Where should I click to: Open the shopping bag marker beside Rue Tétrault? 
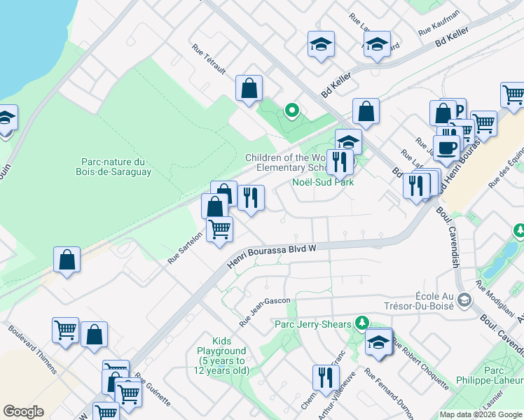click(249, 90)
